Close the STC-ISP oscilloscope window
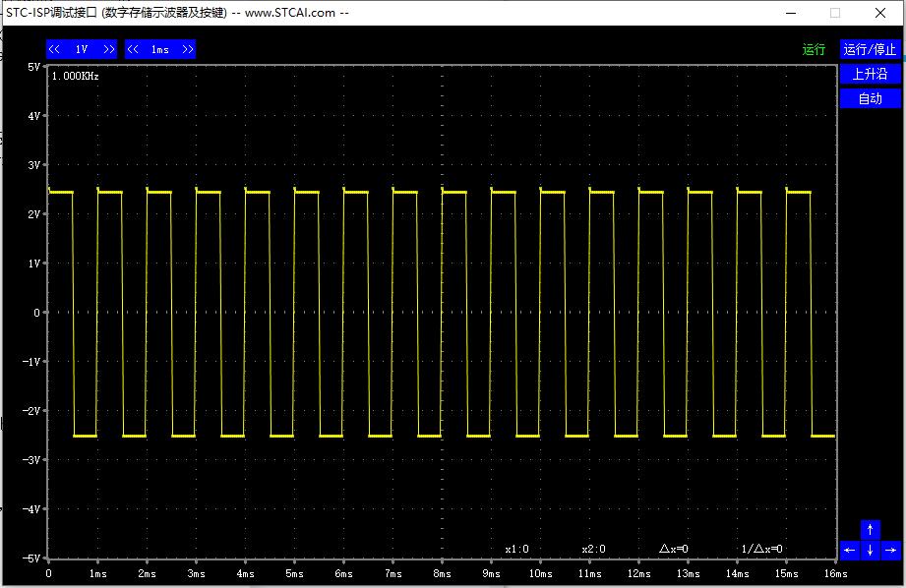906x588 pixels. tap(880, 13)
